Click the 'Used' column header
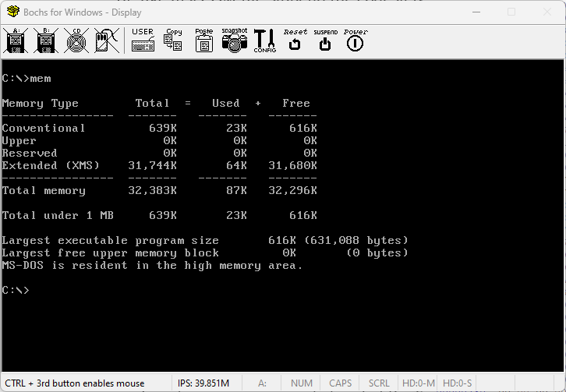The width and height of the screenshot is (566, 392). pyautogui.click(x=225, y=103)
